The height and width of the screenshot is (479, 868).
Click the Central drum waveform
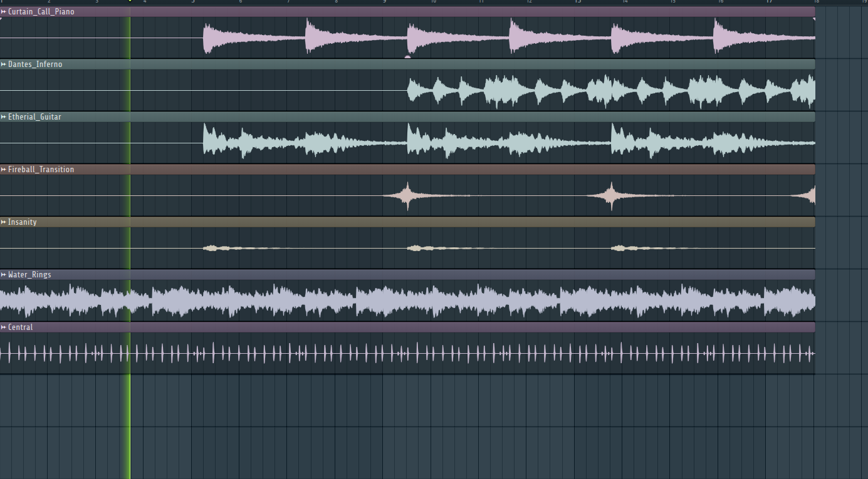click(407, 353)
